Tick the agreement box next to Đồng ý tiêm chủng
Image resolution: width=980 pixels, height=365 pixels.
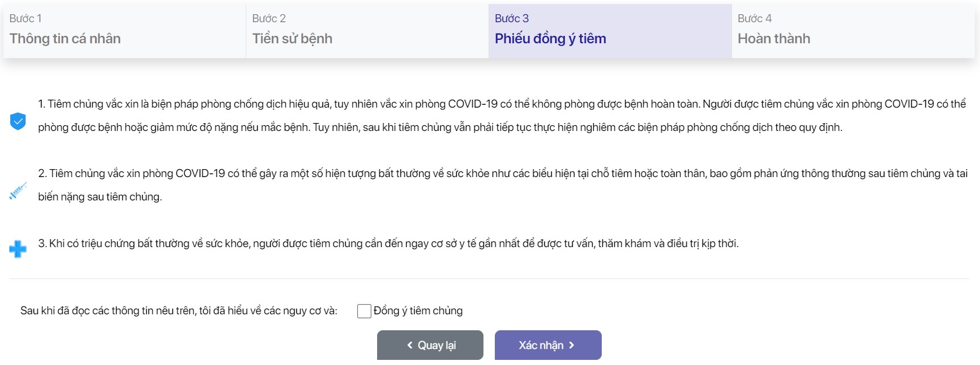tap(364, 311)
